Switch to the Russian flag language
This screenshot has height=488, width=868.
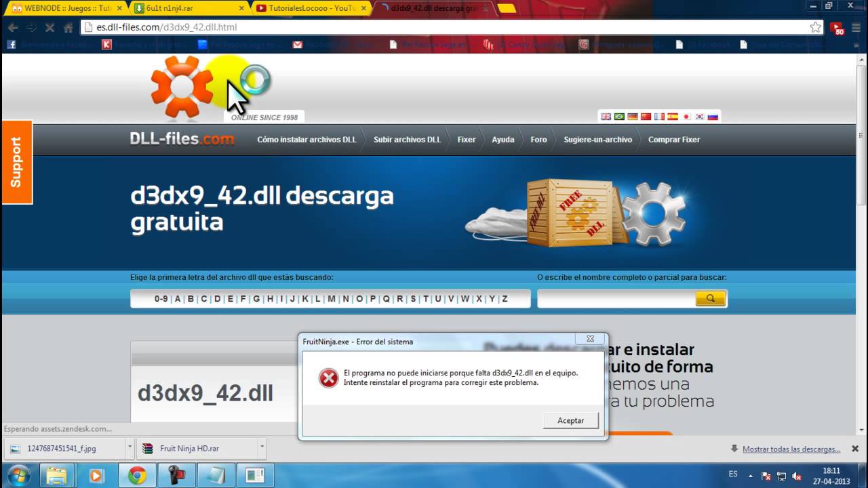713,117
